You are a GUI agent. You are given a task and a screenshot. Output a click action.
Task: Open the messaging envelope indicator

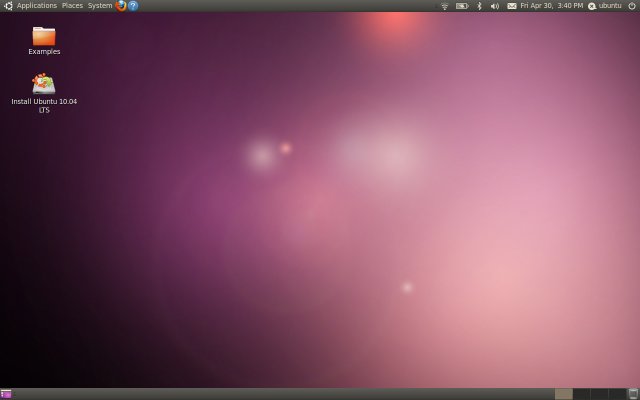tap(511, 6)
